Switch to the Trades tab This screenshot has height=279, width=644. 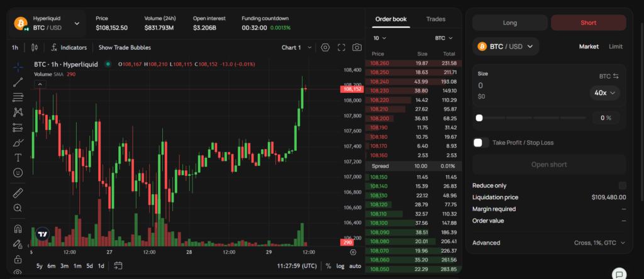coord(436,19)
